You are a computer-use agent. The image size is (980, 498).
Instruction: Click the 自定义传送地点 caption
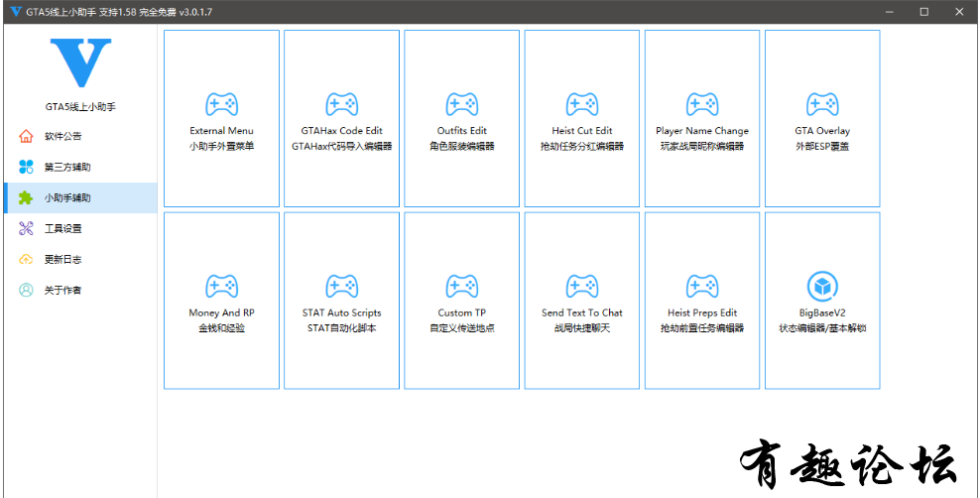coord(462,328)
